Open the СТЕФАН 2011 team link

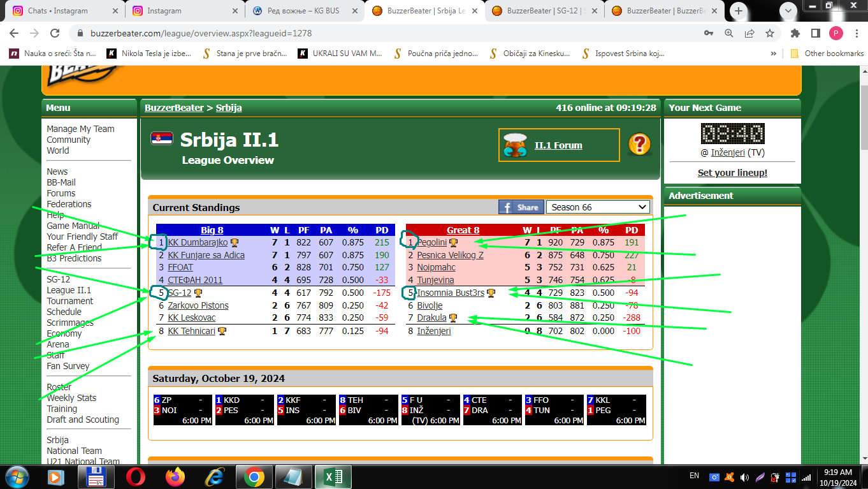[x=195, y=281]
